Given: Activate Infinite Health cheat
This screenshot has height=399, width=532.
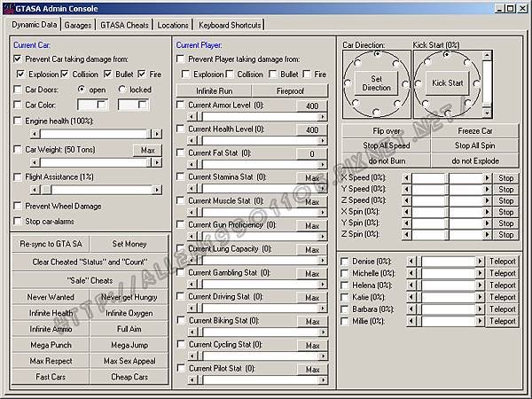Looking at the screenshot, I should 51,313.
